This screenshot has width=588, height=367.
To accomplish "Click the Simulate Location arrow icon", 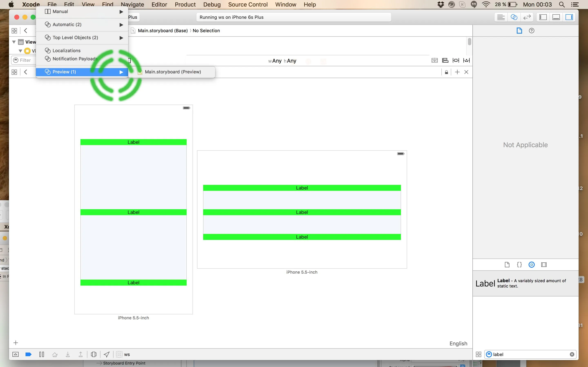I will pyautogui.click(x=107, y=354).
